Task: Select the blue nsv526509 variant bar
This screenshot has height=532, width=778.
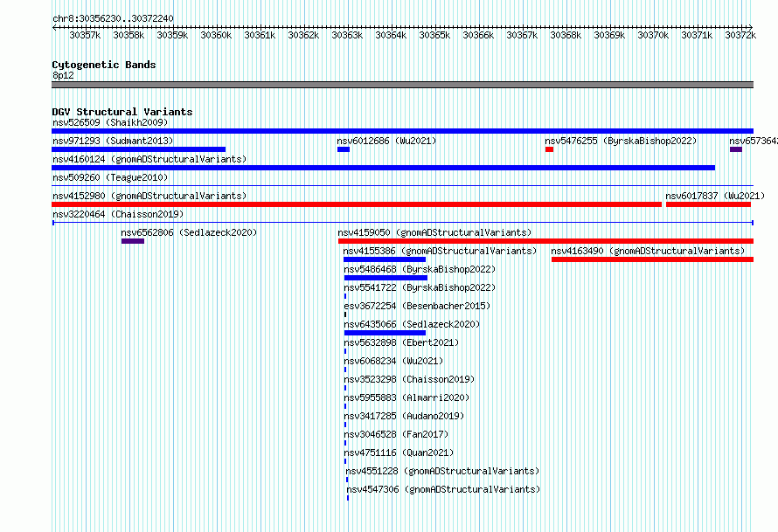Action: coord(402,131)
